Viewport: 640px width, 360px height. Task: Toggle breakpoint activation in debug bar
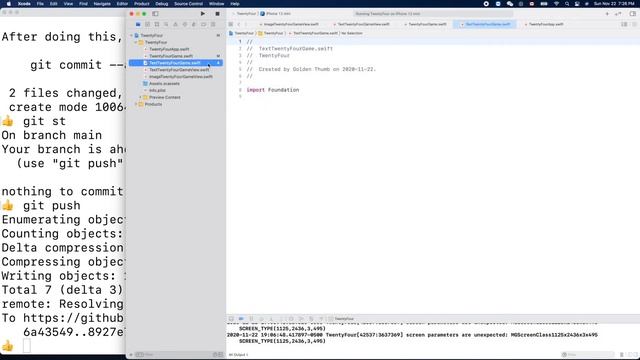pos(241,319)
